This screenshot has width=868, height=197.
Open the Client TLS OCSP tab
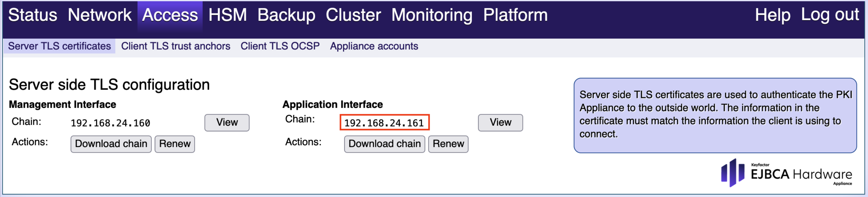tap(280, 46)
